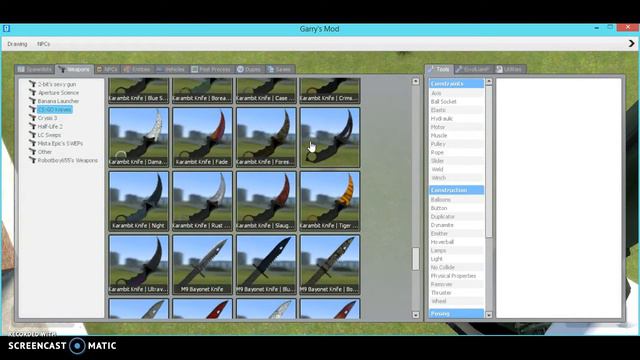
Task: Select the Rope tool
Action: click(x=456, y=152)
